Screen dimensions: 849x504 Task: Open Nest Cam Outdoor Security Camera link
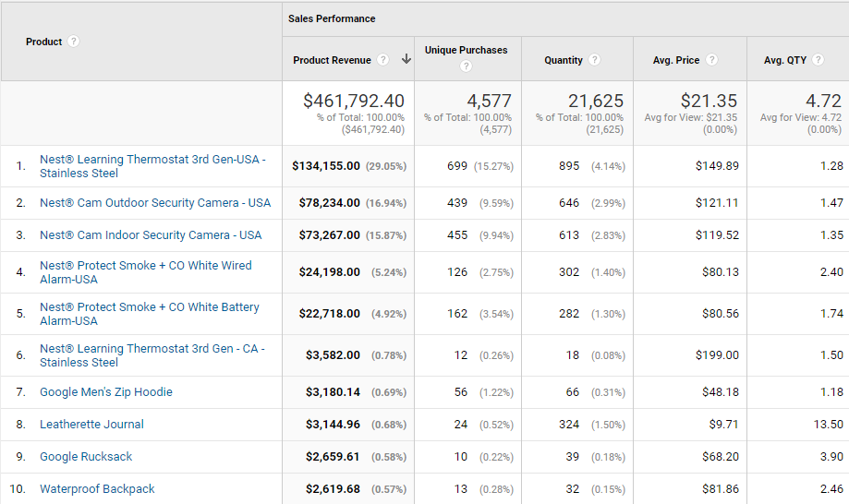155,203
